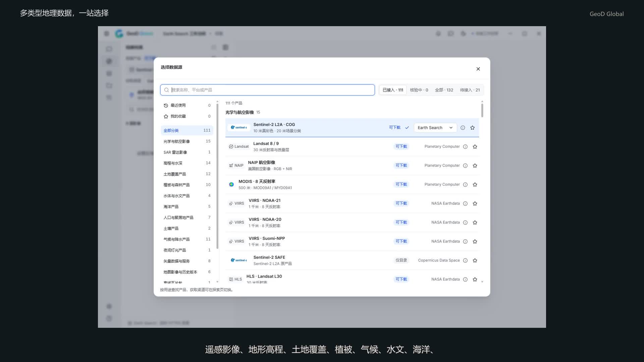Select the Landsat 8 / 9 row
The width and height of the screenshot is (644, 362).
[x=352, y=147]
